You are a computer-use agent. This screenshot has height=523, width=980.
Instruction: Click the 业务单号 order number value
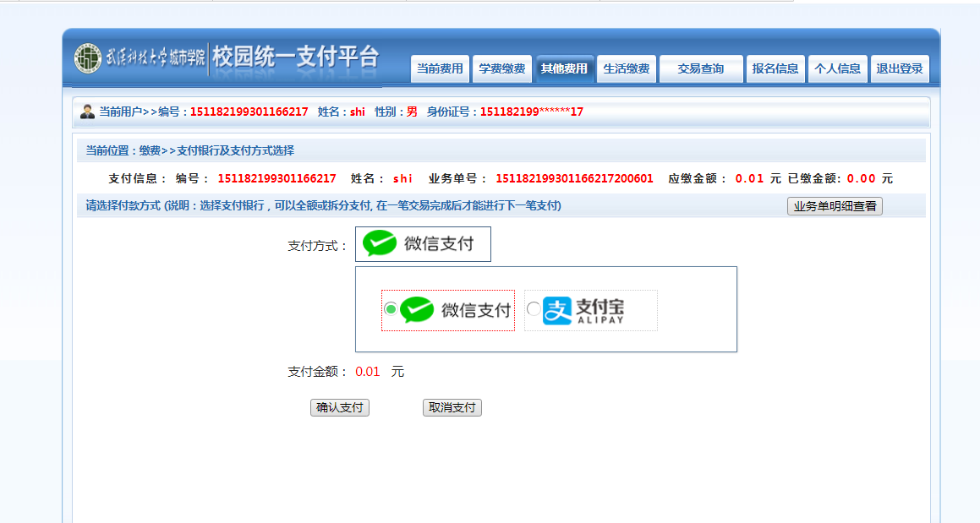coord(574,179)
